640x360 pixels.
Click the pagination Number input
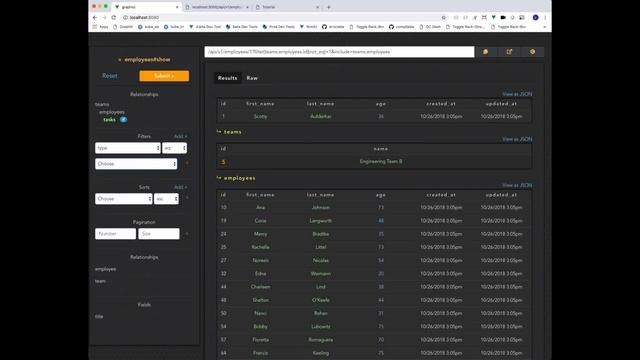(116, 234)
